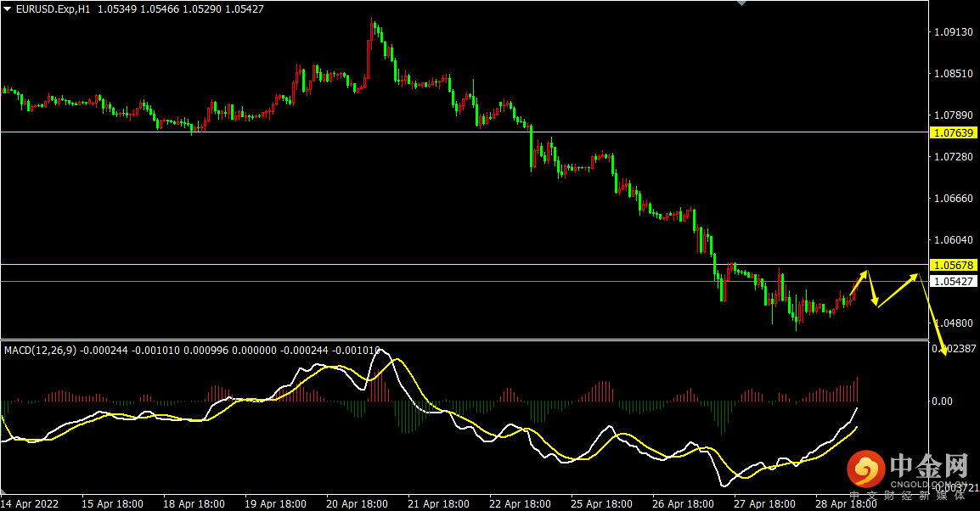Select the yellow arrowhead pointing up toward 1.05678
Screen dimensions: 980x511
863,274
